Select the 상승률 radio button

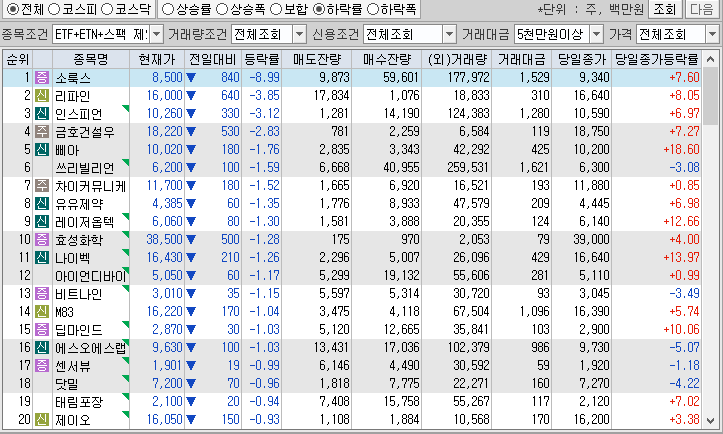click(x=168, y=9)
